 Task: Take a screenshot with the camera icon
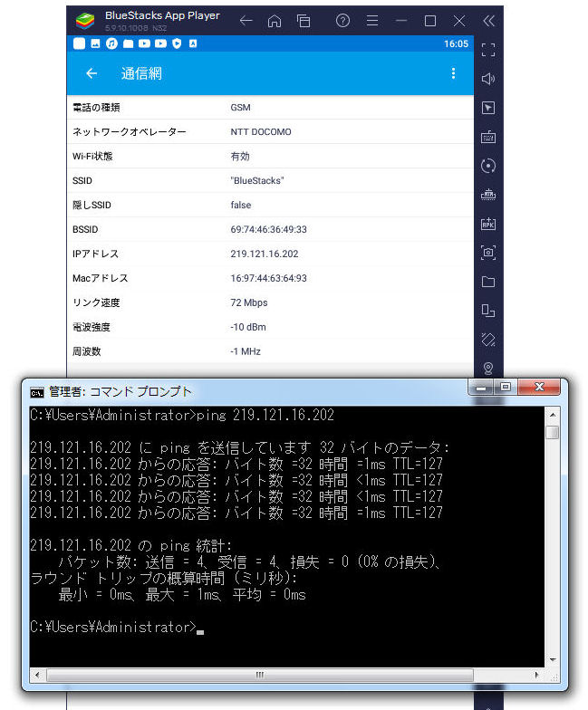(x=487, y=253)
